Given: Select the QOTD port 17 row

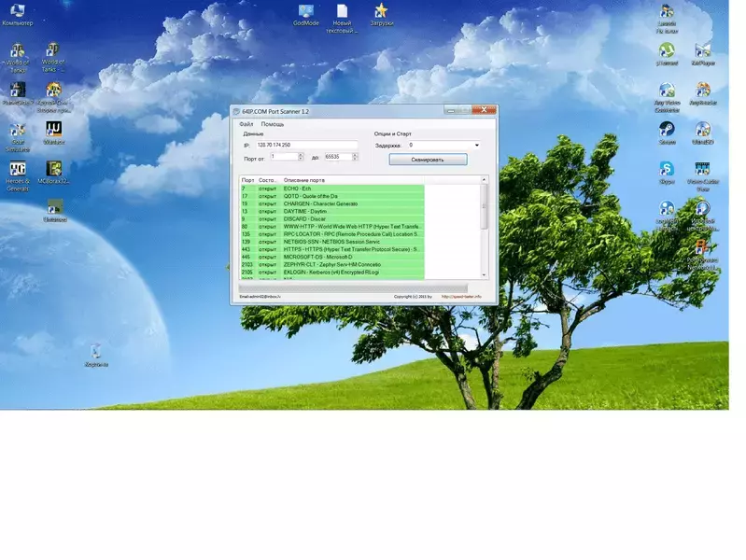Looking at the screenshot, I should point(332,196).
